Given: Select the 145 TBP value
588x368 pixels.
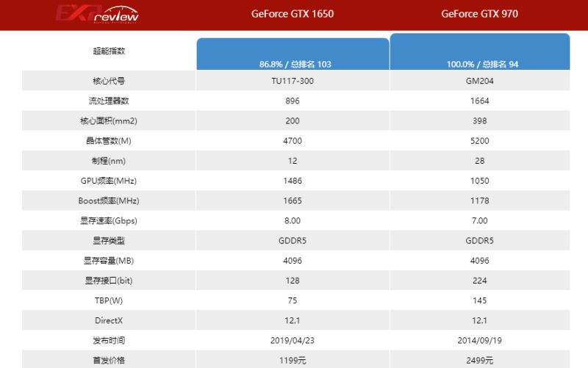Looking at the screenshot, I should click(x=480, y=300).
